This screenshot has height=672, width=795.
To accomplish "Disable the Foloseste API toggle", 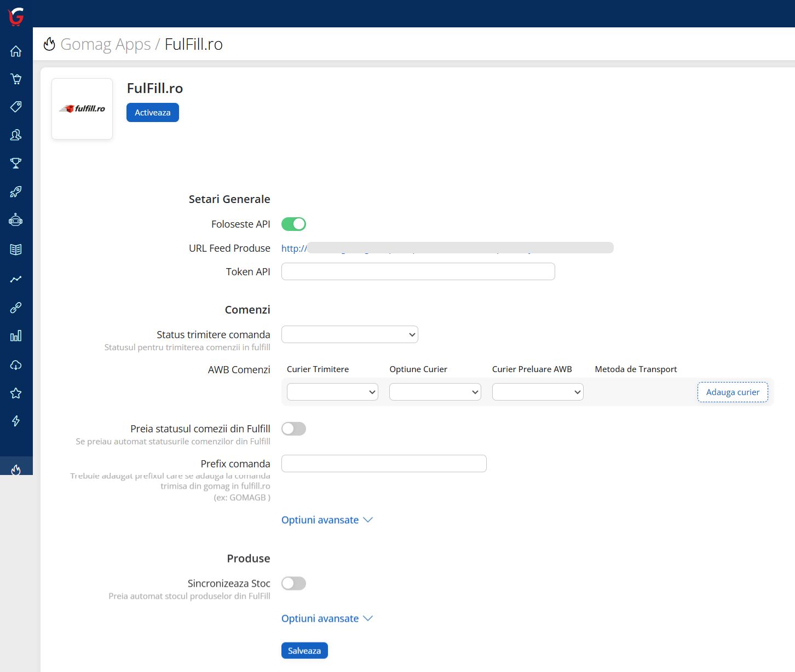I will (293, 224).
